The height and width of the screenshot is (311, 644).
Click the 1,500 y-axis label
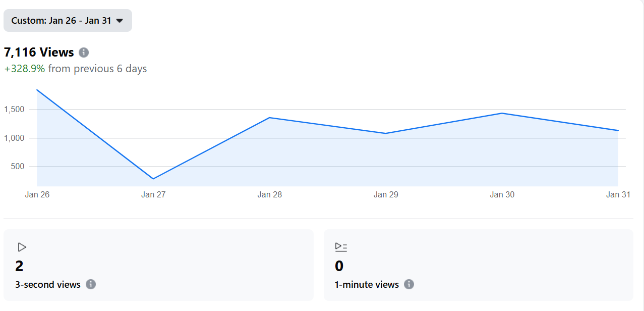[x=14, y=110]
